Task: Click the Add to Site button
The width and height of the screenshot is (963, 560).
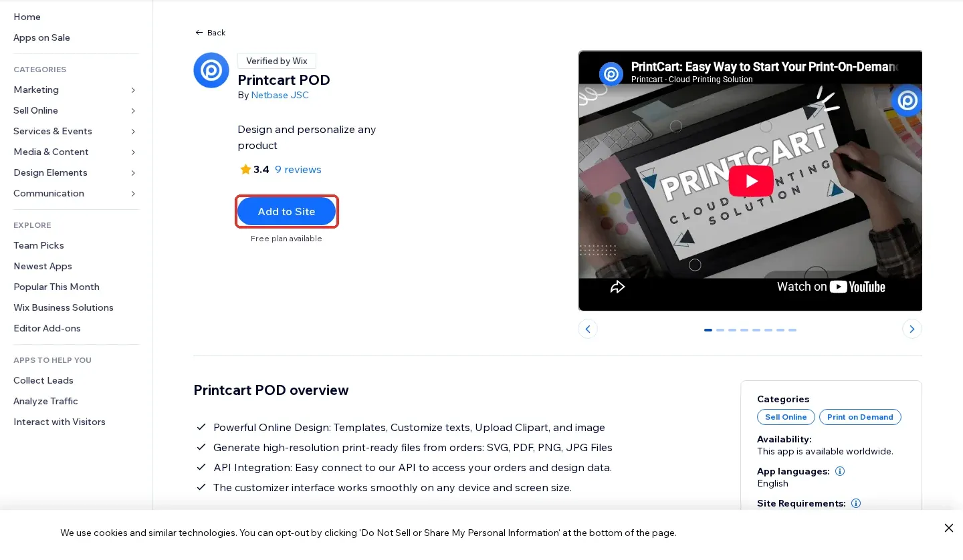Action: [286, 211]
